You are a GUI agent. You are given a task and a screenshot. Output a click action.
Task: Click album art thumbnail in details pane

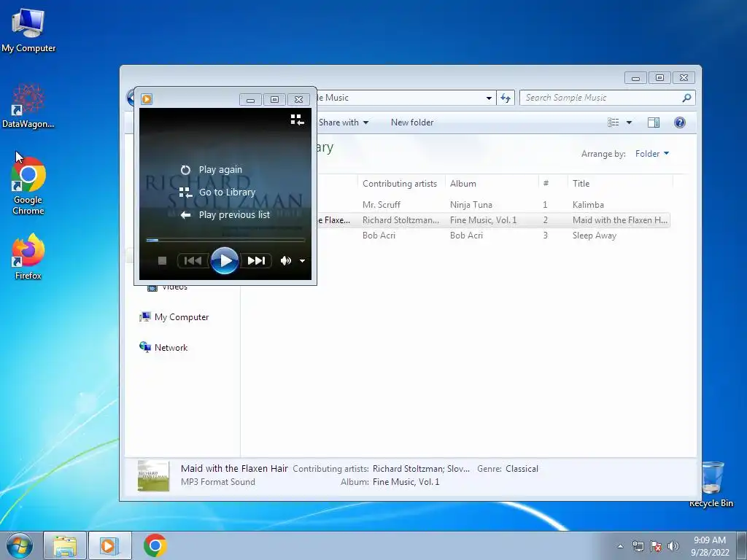coord(153,475)
